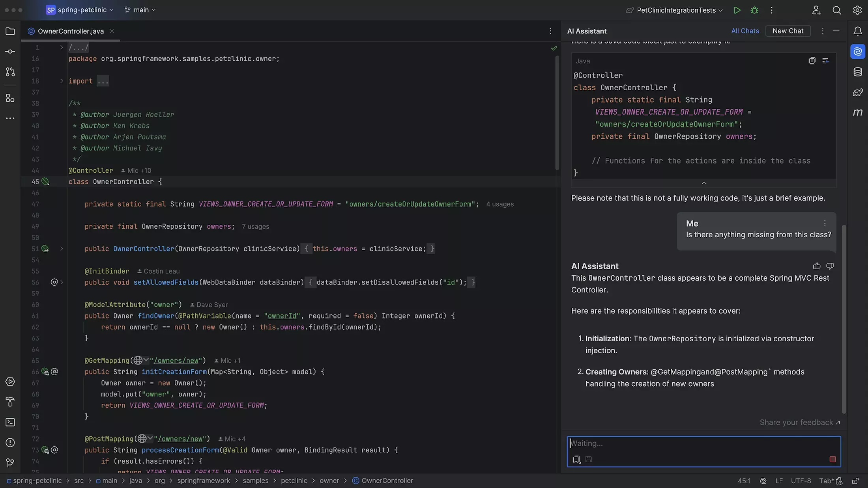The width and height of the screenshot is (868, 488).
Task: Select the OwnerController.java editor tab
Action: pyautogui.click(x=70, y=31)
